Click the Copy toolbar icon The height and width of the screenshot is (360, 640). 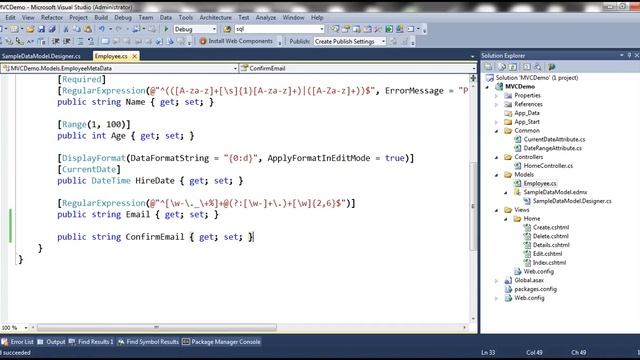click(x=76, y=29)
